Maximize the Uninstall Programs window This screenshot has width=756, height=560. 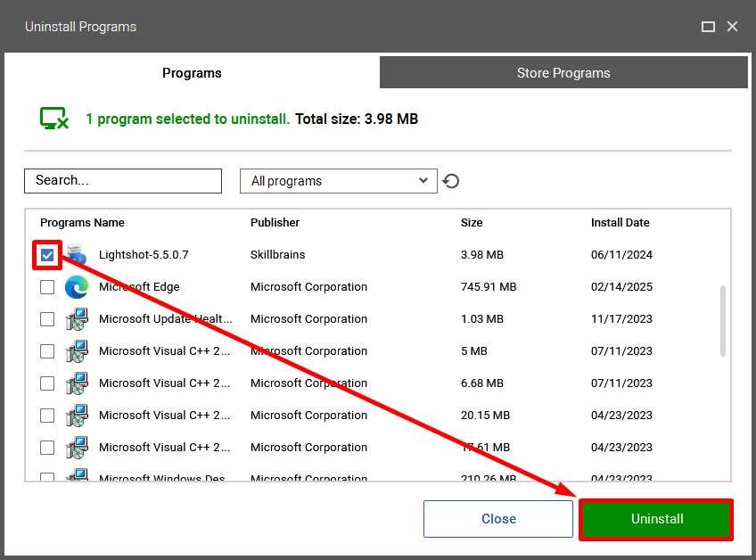[708, 27]
